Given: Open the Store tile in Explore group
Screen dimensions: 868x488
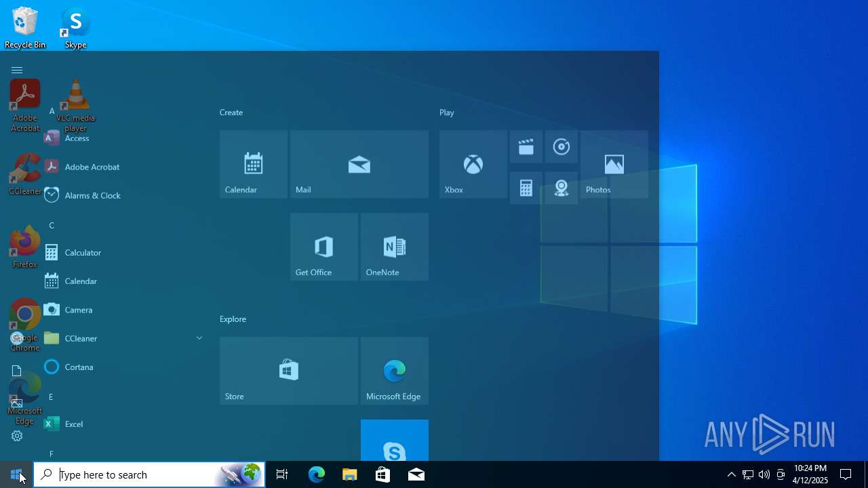Looking at the screenshot, I should pos(289,371).
